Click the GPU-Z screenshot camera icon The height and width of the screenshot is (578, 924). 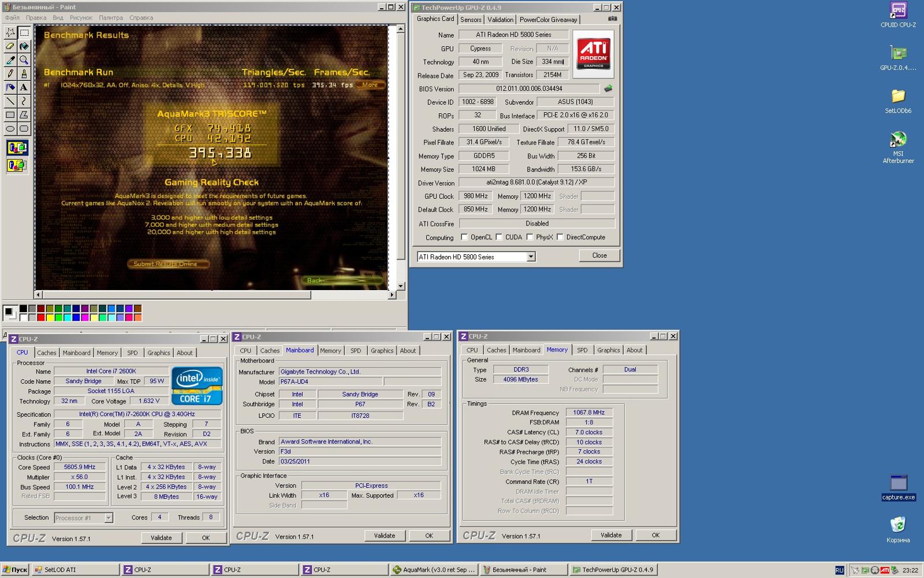(612, 18)
